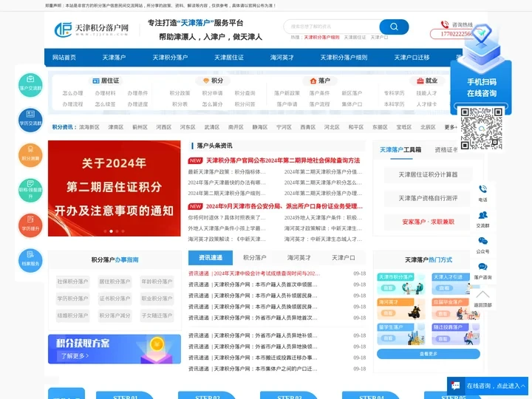Select the first carousel dot on banner
The image size is (532, 399).
click(x=105, y=231)
